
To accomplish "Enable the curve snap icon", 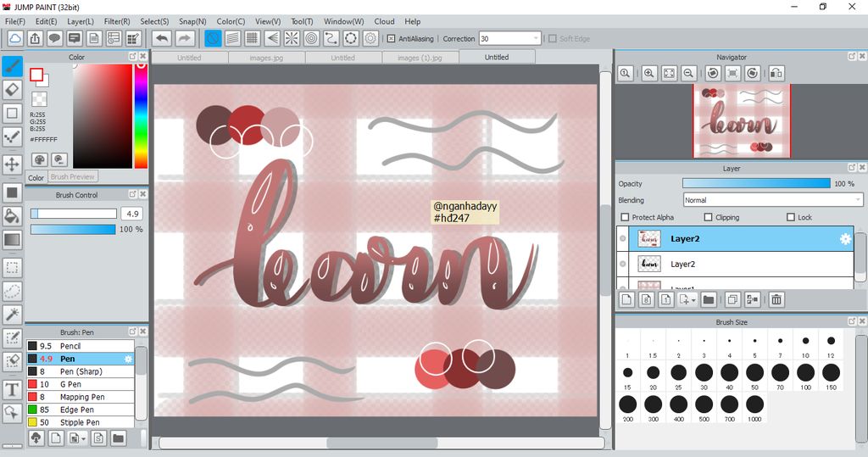I will [x=331, y=38].
